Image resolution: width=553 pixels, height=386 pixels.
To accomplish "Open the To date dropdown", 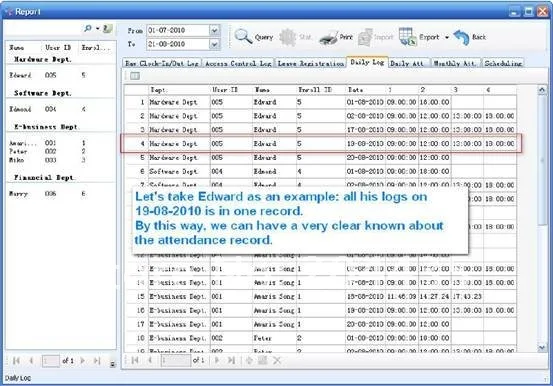I will pos(214,44).
